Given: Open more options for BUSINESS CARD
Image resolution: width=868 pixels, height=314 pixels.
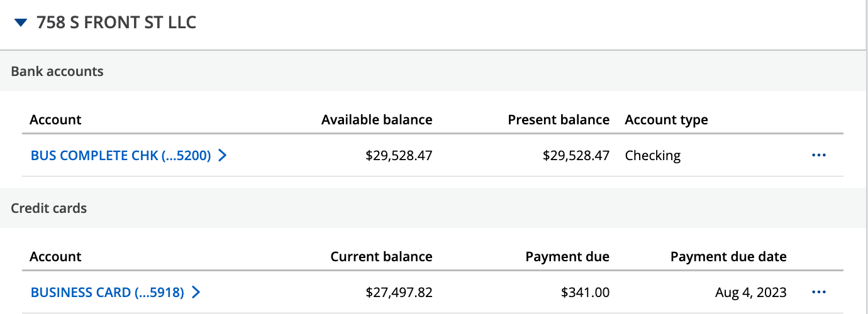Looking at the screenshot, I should click(x=818, y=292).
